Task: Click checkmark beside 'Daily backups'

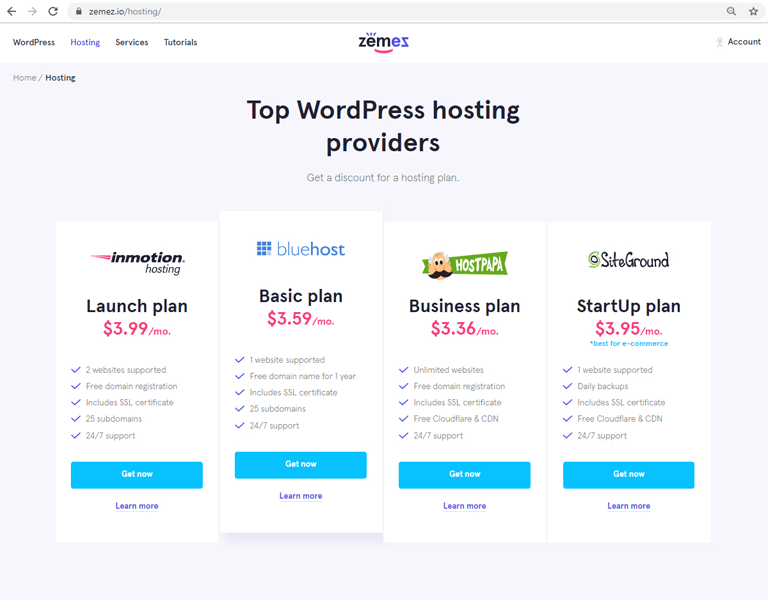Action: click(x=568, y=386)
